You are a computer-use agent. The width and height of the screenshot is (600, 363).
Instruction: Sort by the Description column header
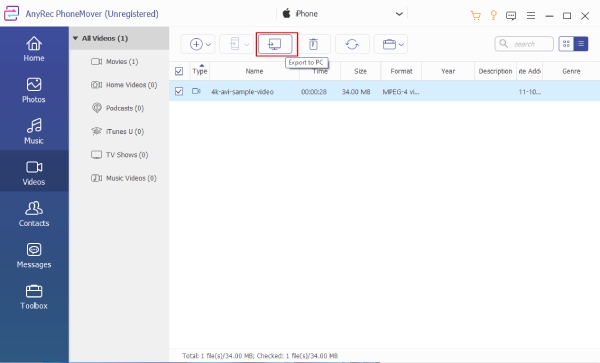pos(496,71)
